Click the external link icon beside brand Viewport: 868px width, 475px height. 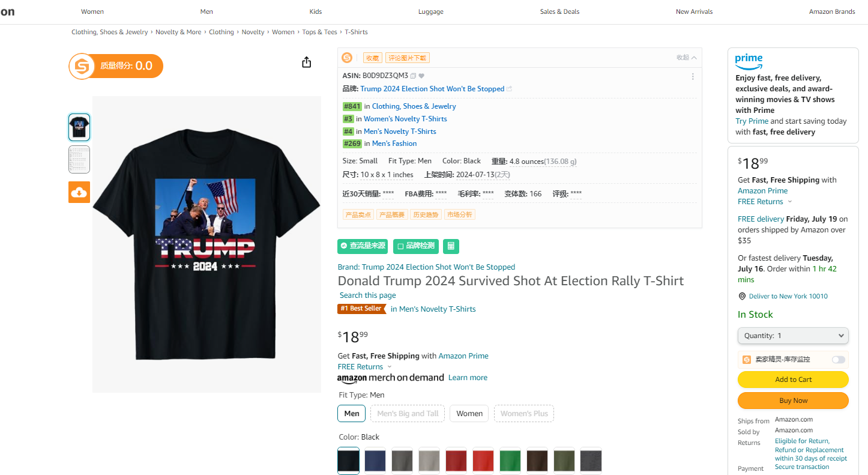coord(510,89)
